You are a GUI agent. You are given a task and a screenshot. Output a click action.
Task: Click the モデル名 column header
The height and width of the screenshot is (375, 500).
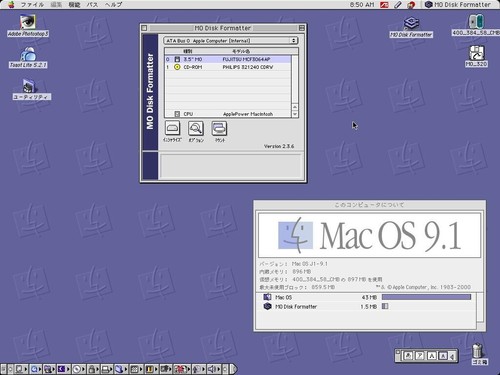tap(241, 51)
